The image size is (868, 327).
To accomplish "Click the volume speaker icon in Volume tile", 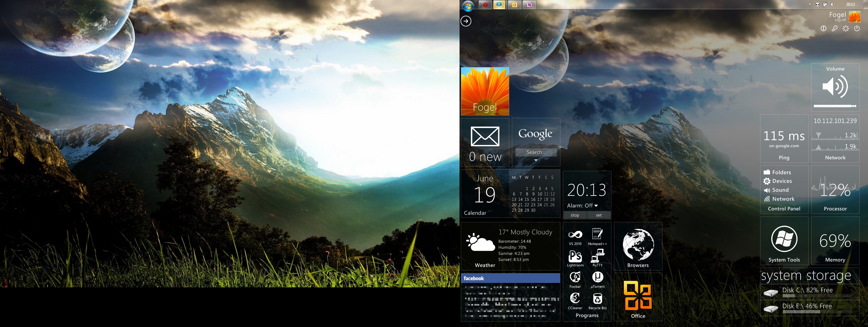I will [835, 87].
